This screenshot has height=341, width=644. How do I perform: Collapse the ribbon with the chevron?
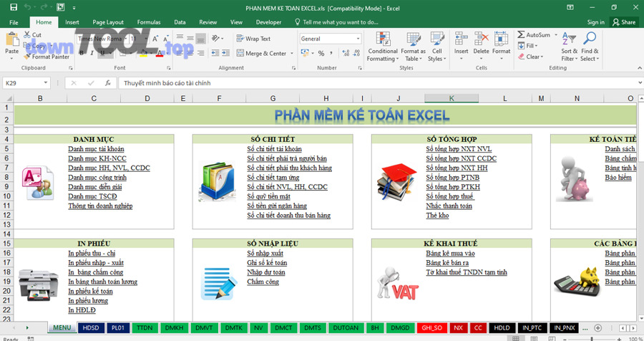coord(640,68)
